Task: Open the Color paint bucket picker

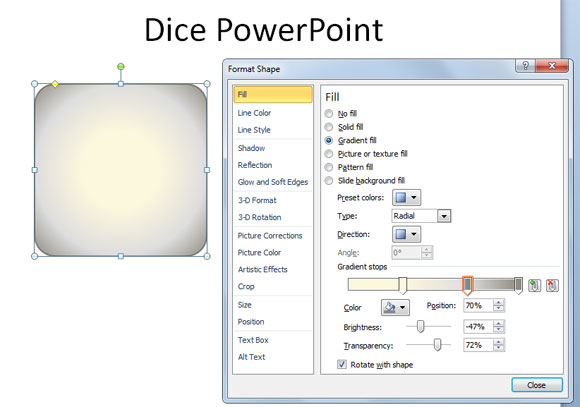Action: coord(395,307)
